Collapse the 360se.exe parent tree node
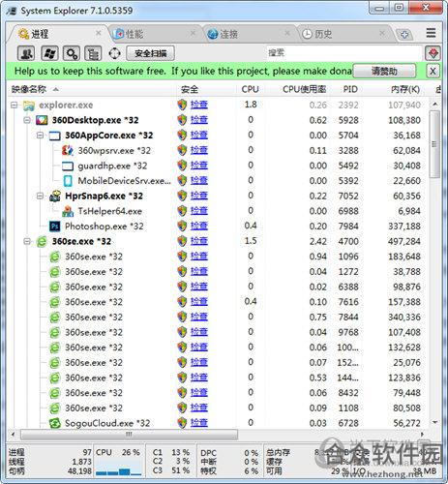 [x=27, y=241]
